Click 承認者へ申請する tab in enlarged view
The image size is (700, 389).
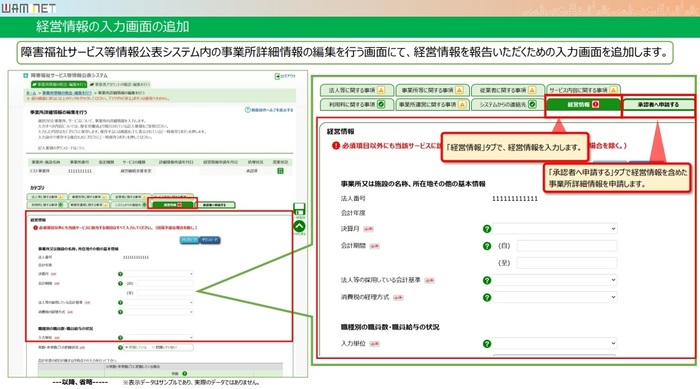[x=658, y=105]
